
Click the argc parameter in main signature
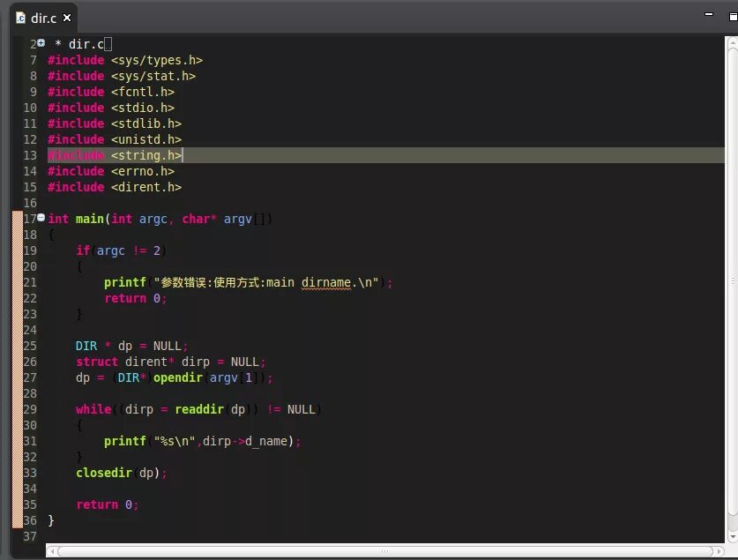[x=153, y=220]
